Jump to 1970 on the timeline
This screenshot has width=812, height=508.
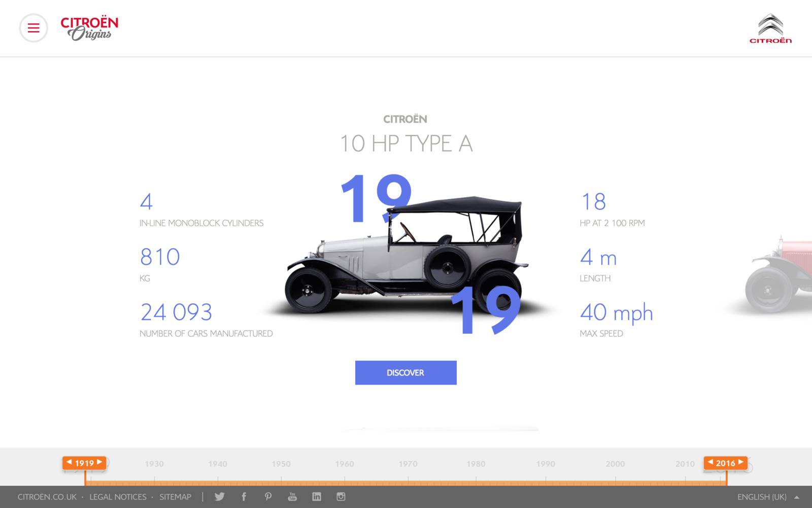(409, 464)
